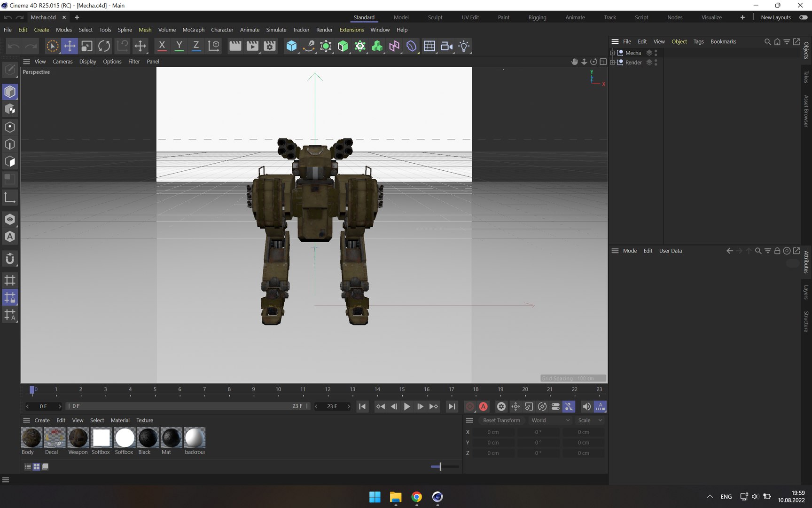This screenshot has width=812, height=508.
Task: Click the Autokeying button
Action: 484,406
